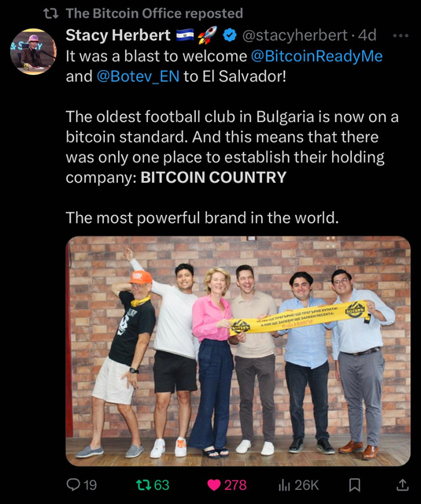The height and width of the screenshot is (504, 421).
Task: Open the group photo with yellow scarf
Action: pyautogui.click(x=238, y=351)
